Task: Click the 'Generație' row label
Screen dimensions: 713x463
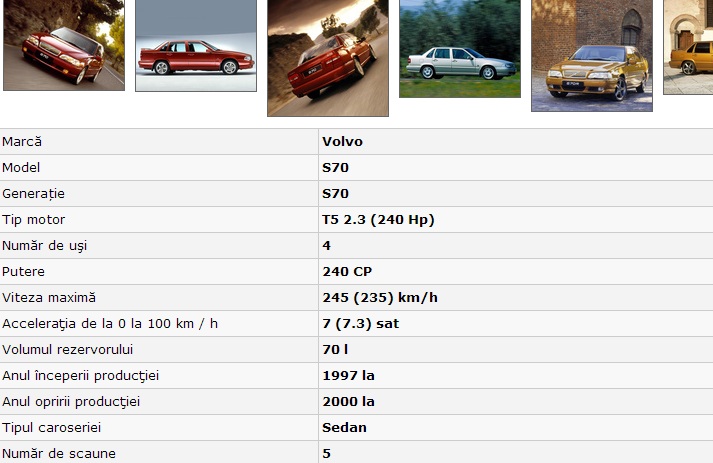Action: (33, 194)
